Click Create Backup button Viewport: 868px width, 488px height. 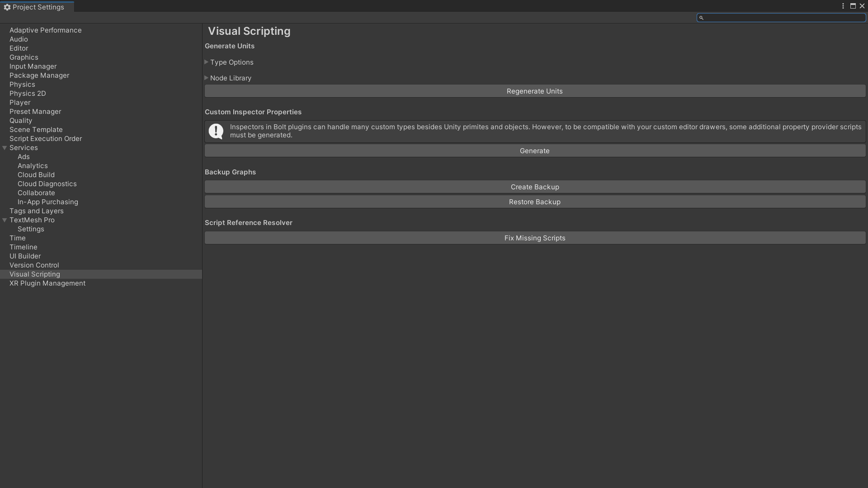[x=535, y=187]
